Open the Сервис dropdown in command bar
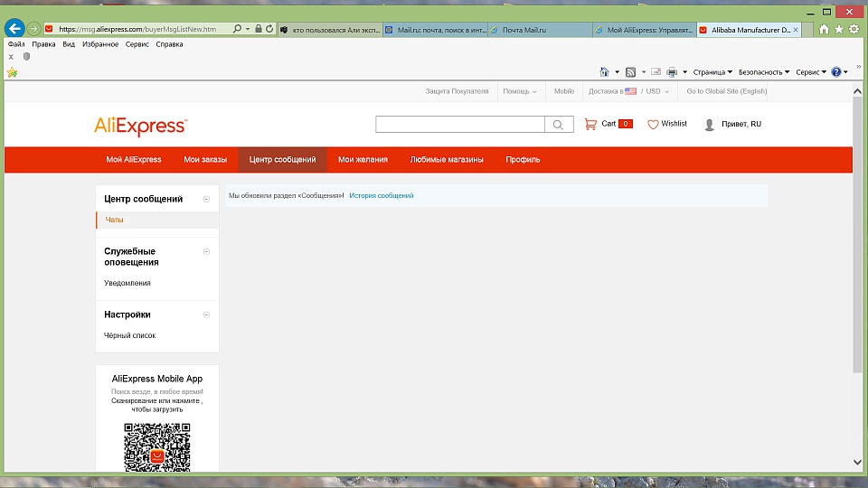The height and width of the screenshot is (488, 868). [811, 72]
